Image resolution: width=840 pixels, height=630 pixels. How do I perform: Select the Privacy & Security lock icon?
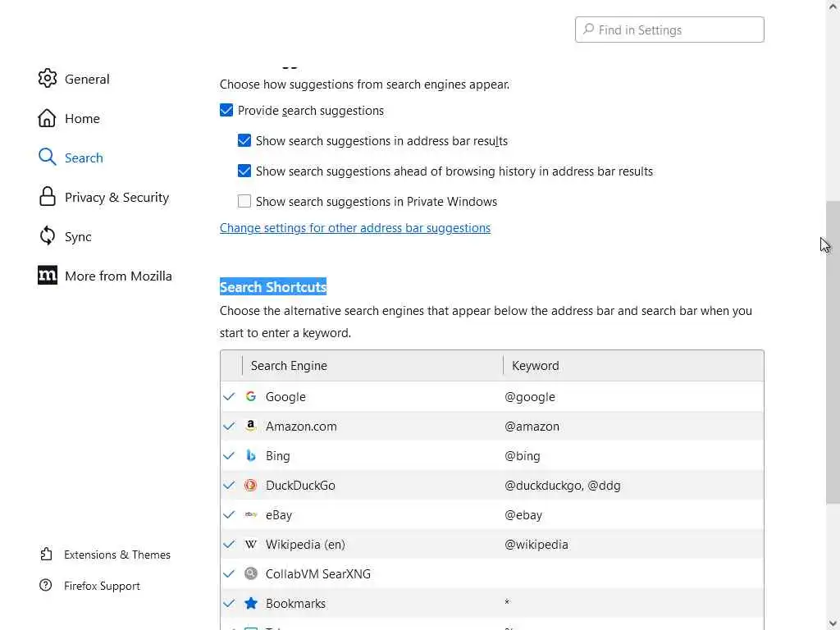[x=48, y=197]
